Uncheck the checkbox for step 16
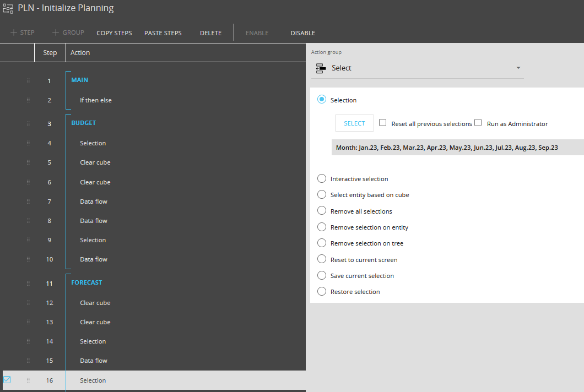 click(x=7, y=380)
